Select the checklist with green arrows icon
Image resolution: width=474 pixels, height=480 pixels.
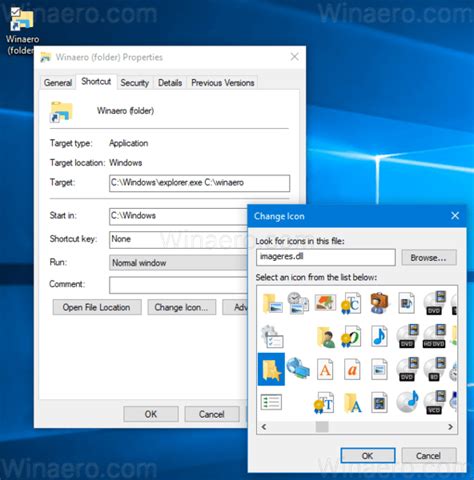(x=271, y=402)
